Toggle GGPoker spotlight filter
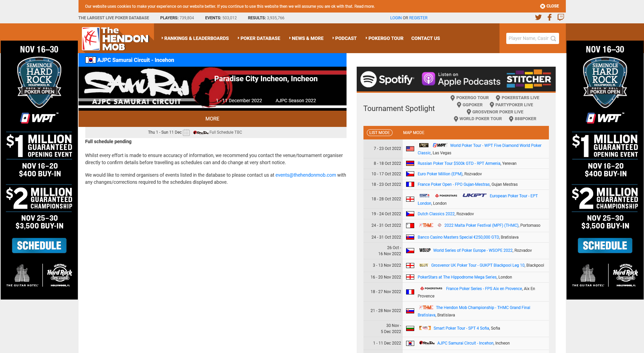The height and width of the screenshot is (353, 644). (470, 105)
